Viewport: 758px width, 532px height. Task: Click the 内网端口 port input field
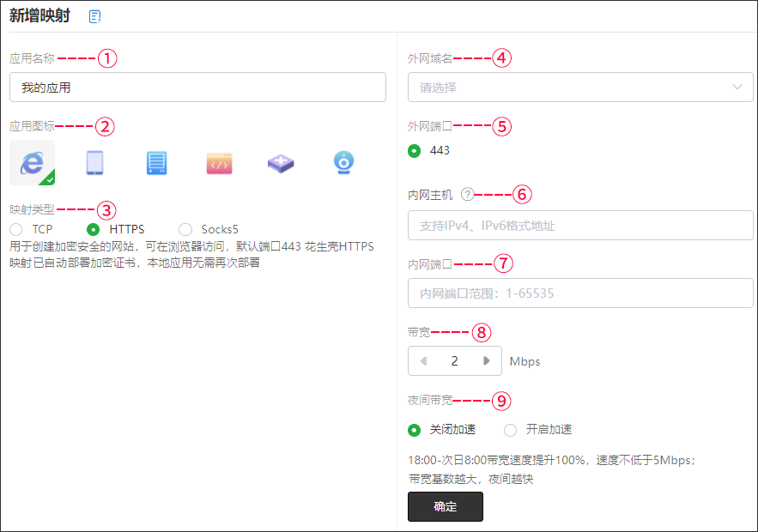click(x=579, y=293)
